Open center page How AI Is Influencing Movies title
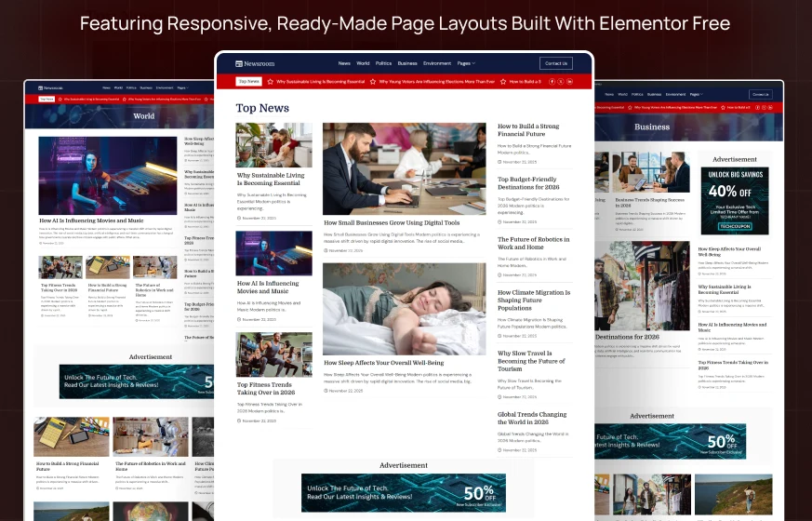This screenshot has height=521, width=812. tap(268, 287)
